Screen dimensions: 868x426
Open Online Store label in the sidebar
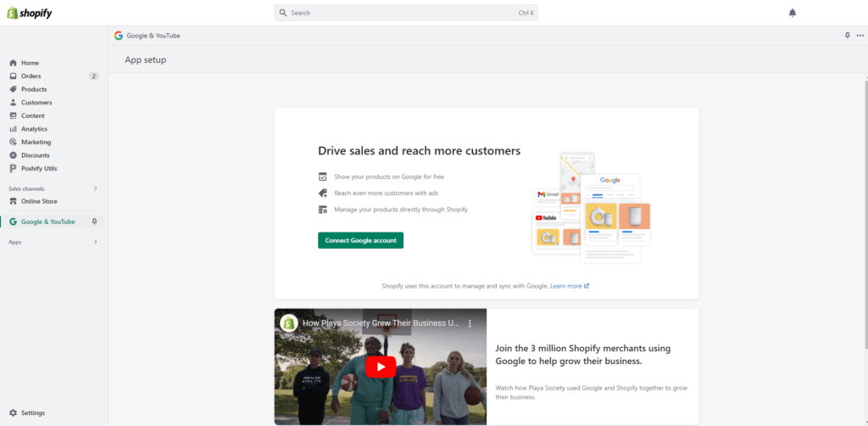click(x=39, y=202)
